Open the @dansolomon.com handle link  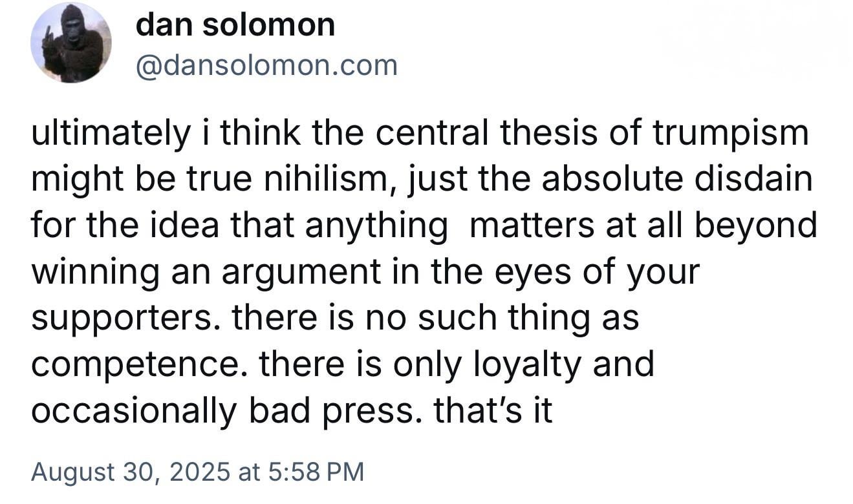tap(266, 66)
